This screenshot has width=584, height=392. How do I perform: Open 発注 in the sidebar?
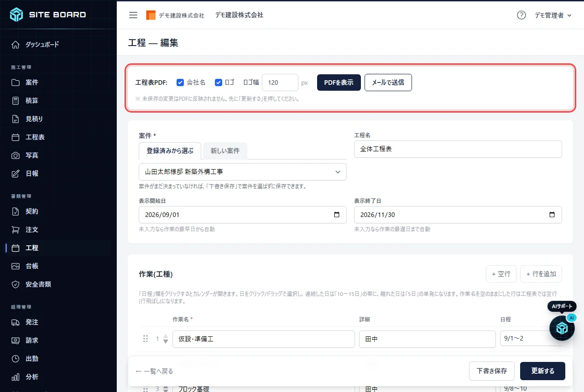(x=58, y=322)
